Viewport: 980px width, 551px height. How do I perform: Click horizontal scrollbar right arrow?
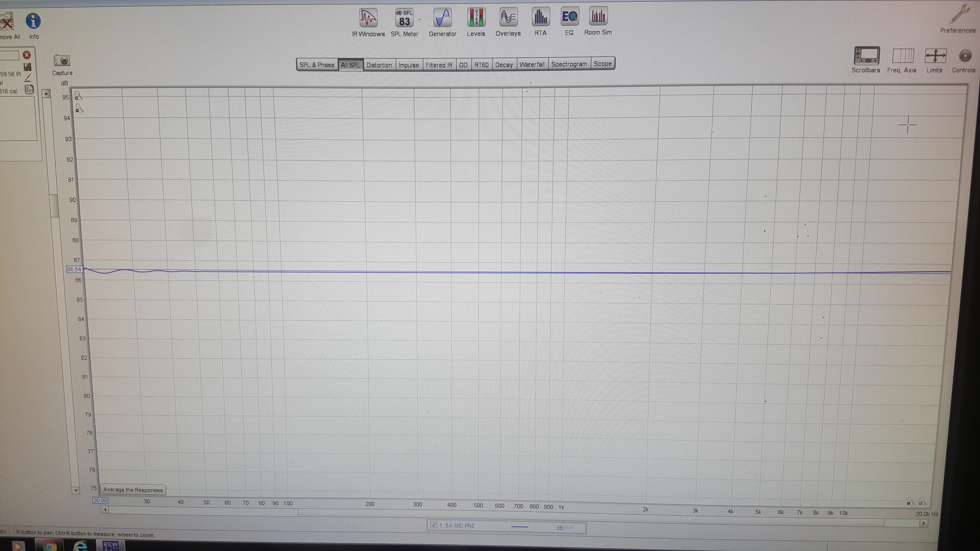[923, 523]
